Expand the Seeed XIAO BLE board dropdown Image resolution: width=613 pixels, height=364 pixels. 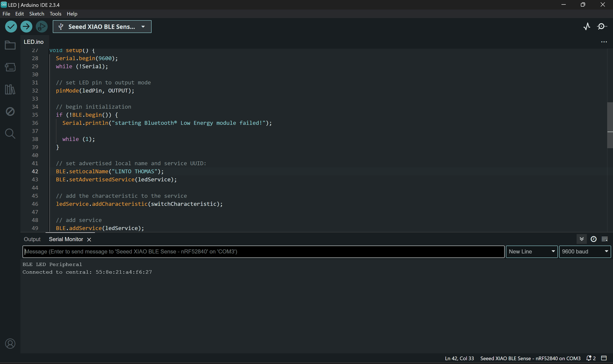coord(143,27)
